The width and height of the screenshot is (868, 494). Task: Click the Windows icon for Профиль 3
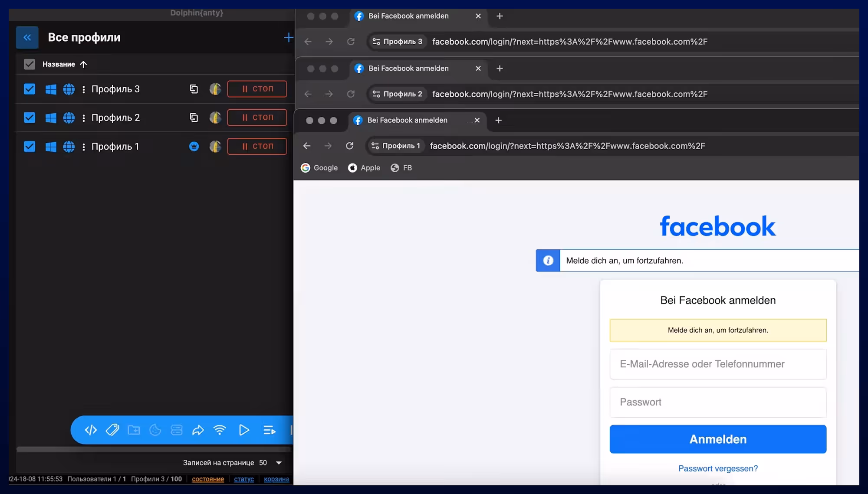click(51, 89)
